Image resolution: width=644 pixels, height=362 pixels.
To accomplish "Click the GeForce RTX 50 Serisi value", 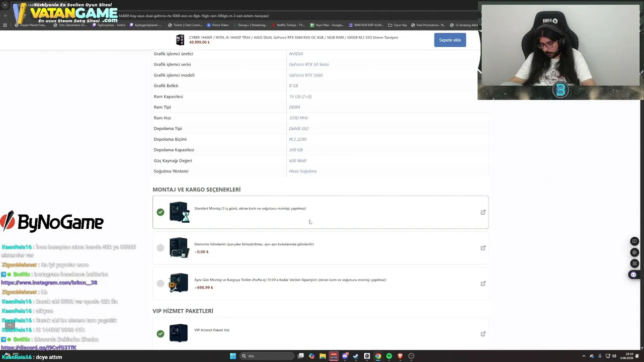I will pyautogui.click(x=309, y=64).
